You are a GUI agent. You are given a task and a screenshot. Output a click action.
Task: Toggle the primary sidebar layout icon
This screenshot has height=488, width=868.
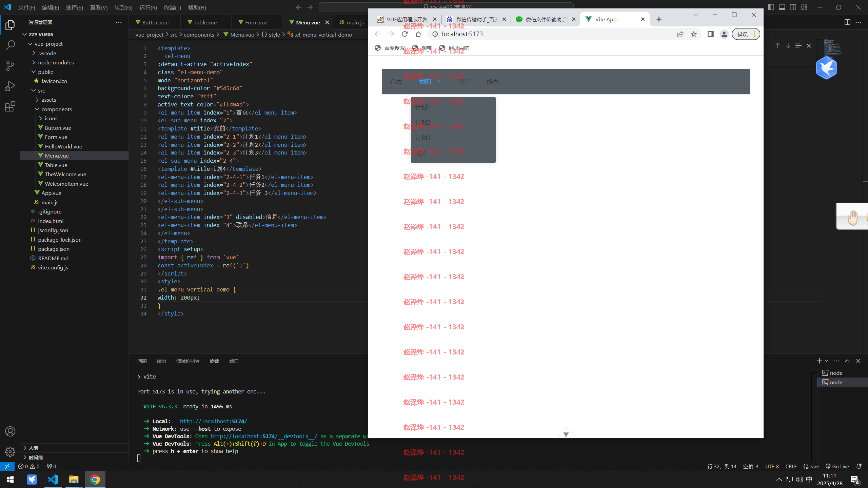click(x=771, y=7)
